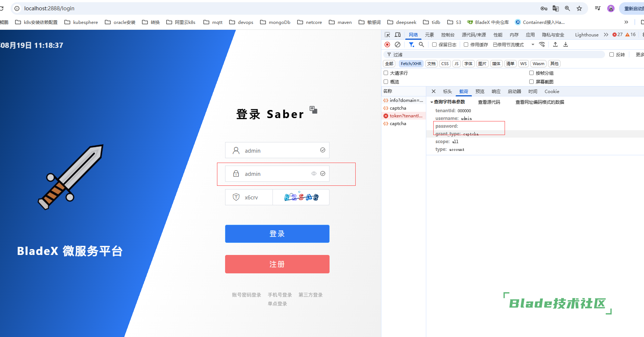Click the network filter (过滤) input box
The height and width of the screenshot is (337, 644).
[x=494, y=54]
